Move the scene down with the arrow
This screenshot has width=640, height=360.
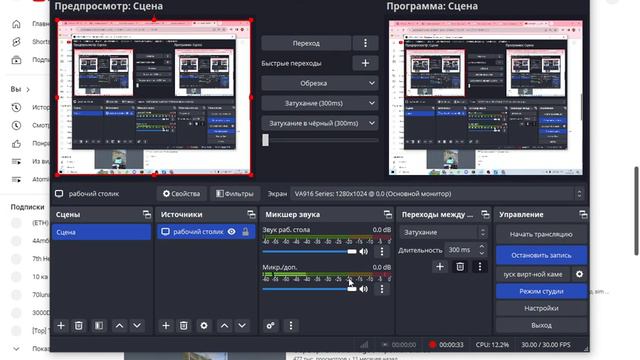tap(137, 326)
